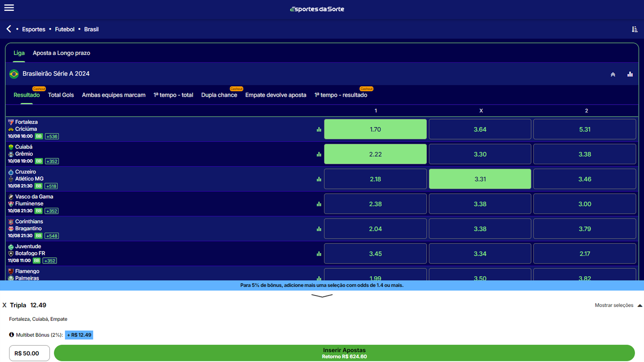Open +518 markets for Cruzeiro match
Viewport: 644px width, 362px height.
[51, 186]
